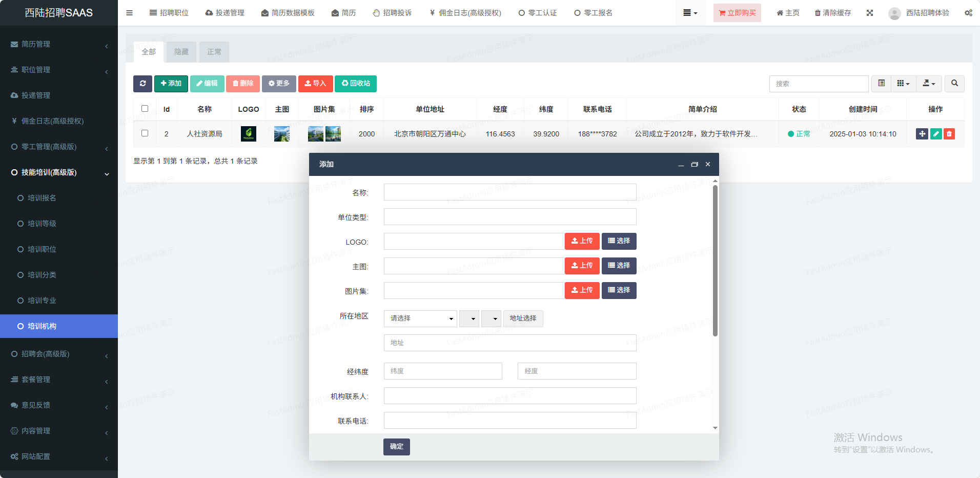The width and height of the screenshot is (980, 478).
Task: Switch to the 隐藏 tab
Action: click(x=181, y=52)
